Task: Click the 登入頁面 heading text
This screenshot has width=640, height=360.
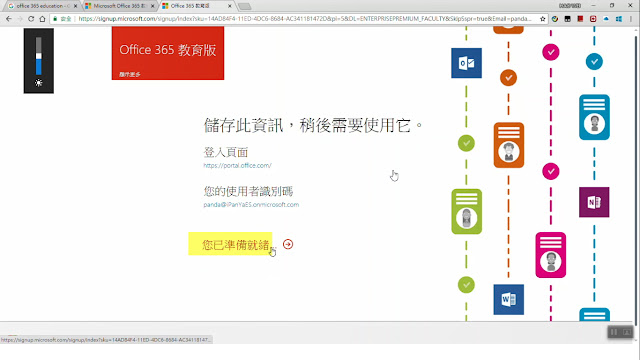Action: [x=226, y=152]
